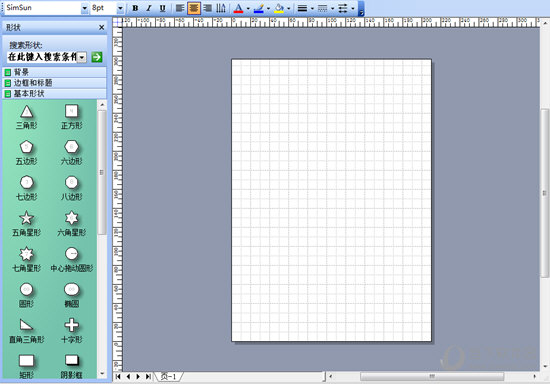Click the line ends icon

[x=343, y=8]
